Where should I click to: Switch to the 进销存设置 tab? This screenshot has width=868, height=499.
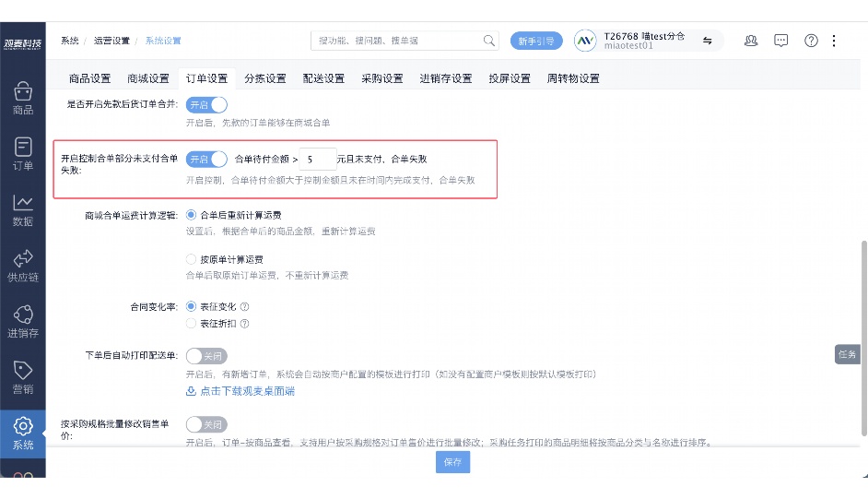[446, 78]
